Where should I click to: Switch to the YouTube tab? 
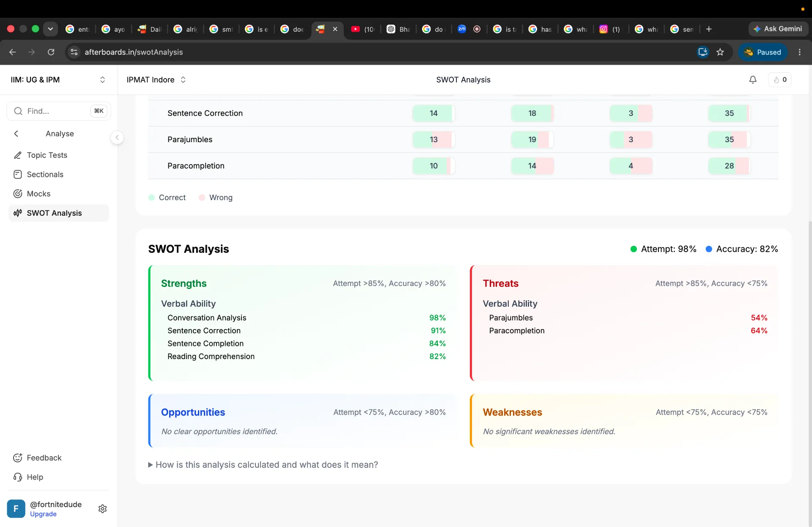point(363,29)
